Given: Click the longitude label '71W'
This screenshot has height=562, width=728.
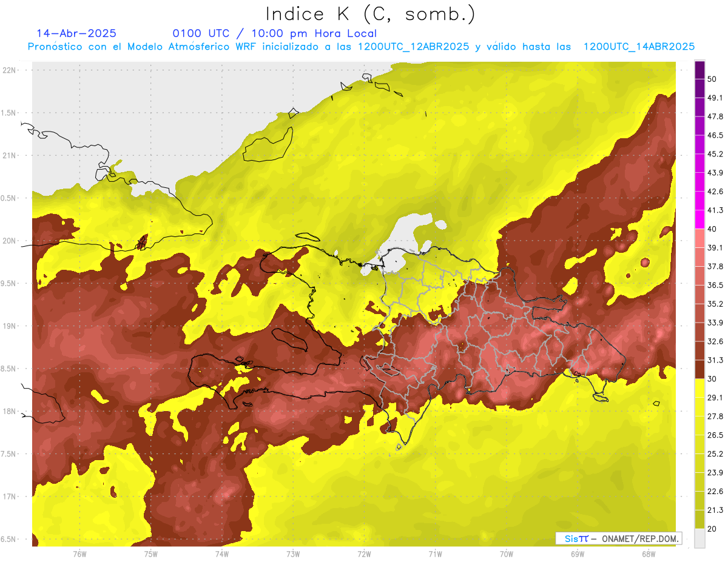Looking at the screenshot, I should tap(435, 554).
